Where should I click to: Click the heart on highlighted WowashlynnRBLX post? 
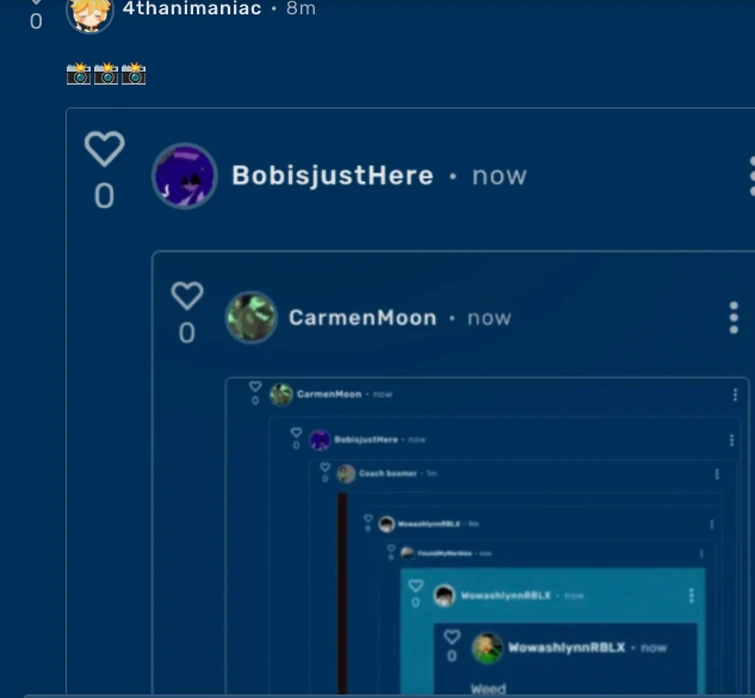coord(416,585)
